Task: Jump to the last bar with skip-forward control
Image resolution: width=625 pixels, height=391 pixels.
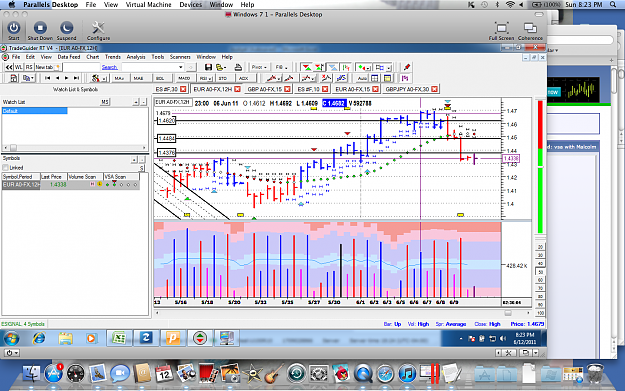Action: 76,78
